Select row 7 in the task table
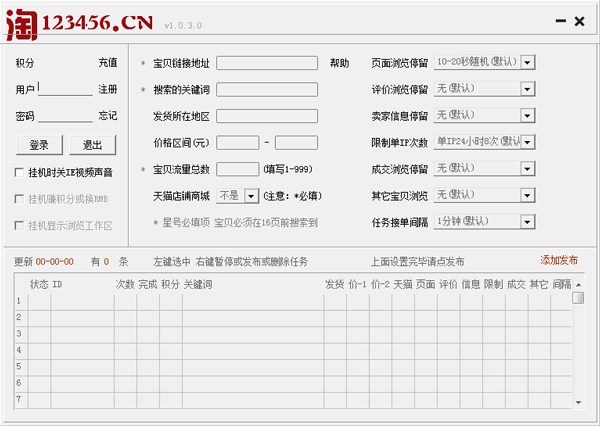The image size is (600, 426). click(293, 400)
